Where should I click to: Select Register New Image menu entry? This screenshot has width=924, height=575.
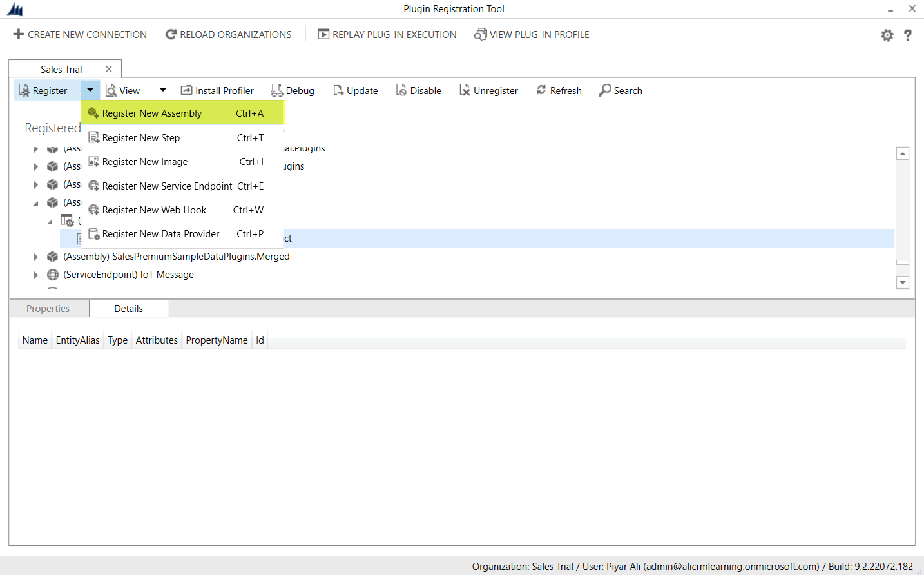[182, 161]
